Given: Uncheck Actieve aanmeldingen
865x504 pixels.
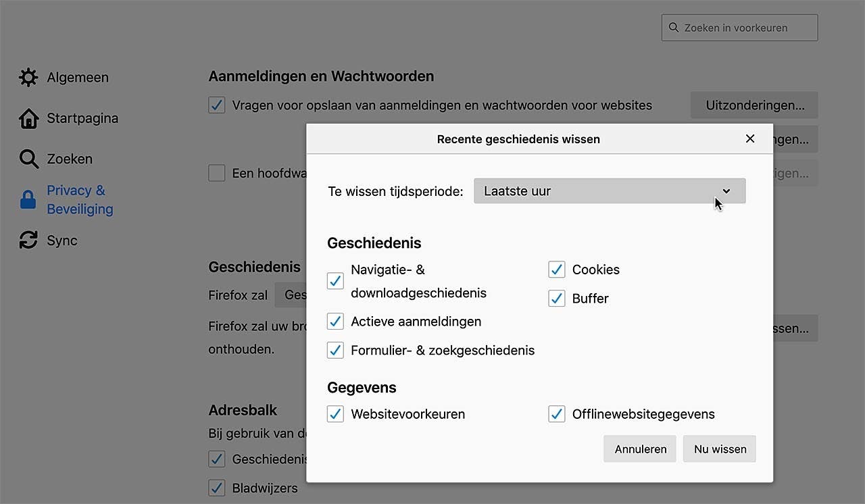Looking at the screenshot, I should 335,321.
